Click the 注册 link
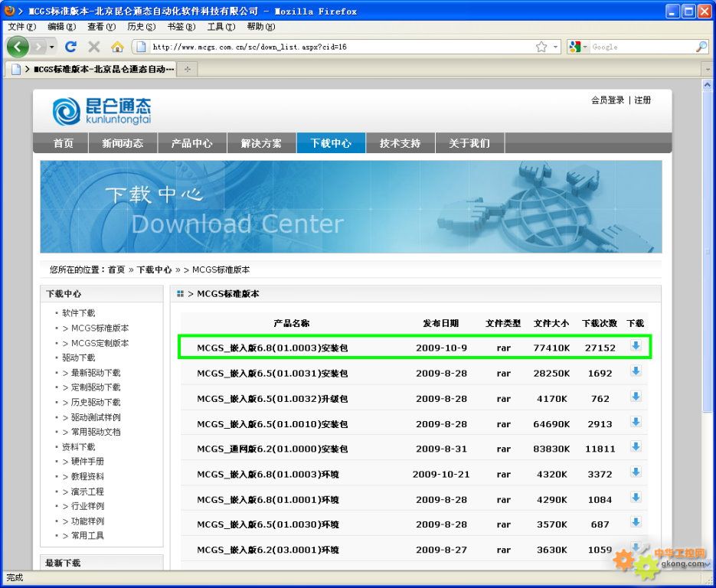 pyautogui.click(x=642, y=100)
